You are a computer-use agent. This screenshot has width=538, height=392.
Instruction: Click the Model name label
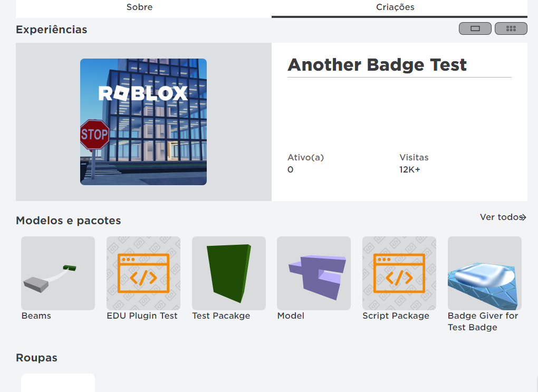tap(291, 316)
